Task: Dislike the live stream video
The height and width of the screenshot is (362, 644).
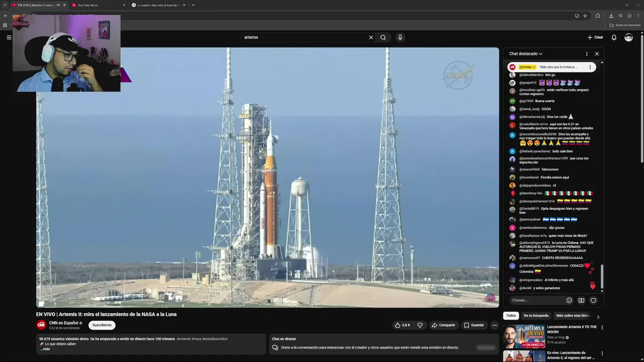Action: point(420,325)
